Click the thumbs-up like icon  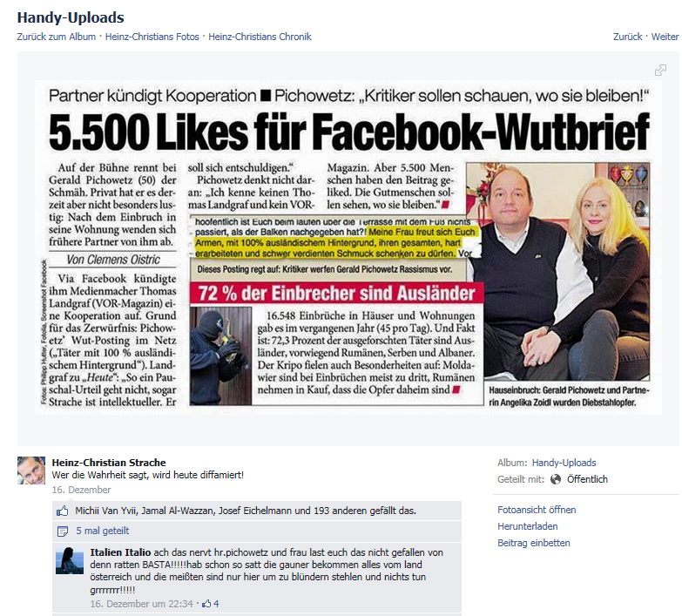[63, 511]
